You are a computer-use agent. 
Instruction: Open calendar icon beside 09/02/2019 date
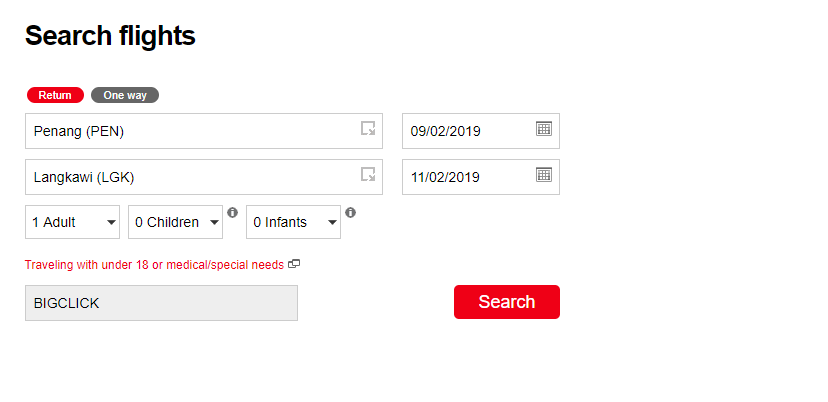(543, 129)
